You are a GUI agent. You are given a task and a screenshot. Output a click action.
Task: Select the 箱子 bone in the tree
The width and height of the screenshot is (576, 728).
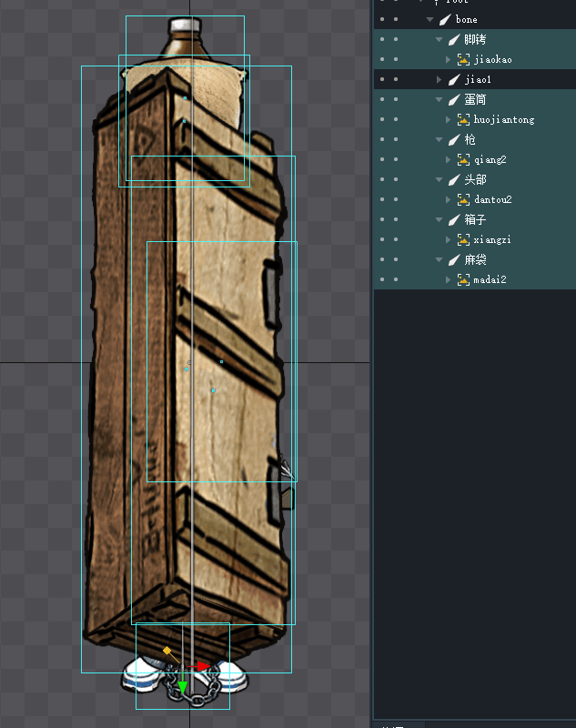475,220
